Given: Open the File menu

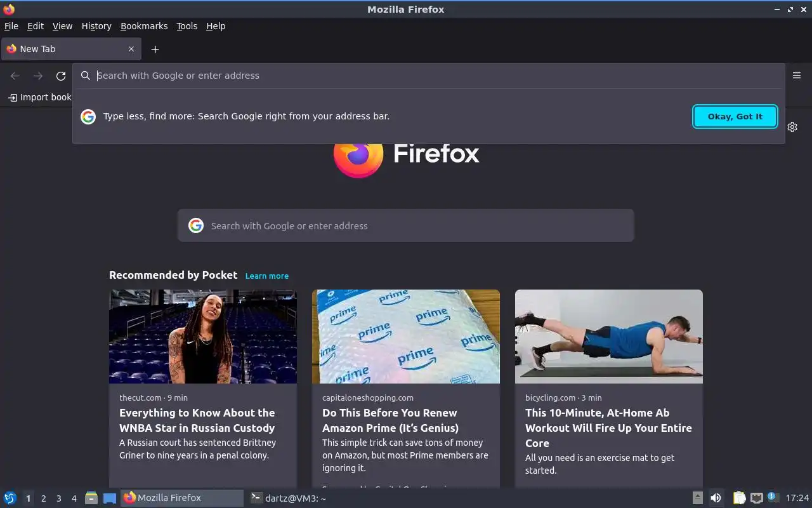Looking at the screenshot, I should point(11,26).
